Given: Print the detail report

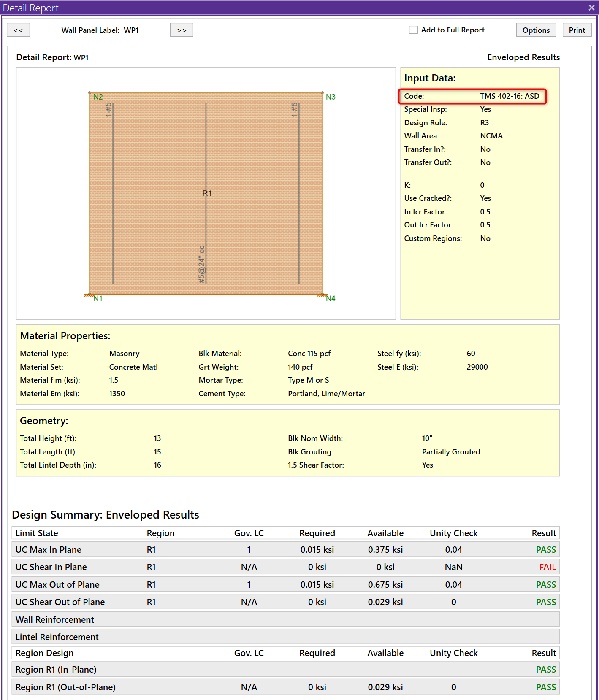Looking at the screenshot, I should coord(577,30).
